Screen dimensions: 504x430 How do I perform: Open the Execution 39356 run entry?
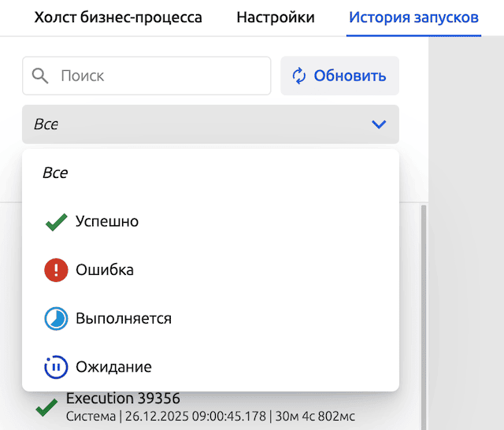click(124, 398)
